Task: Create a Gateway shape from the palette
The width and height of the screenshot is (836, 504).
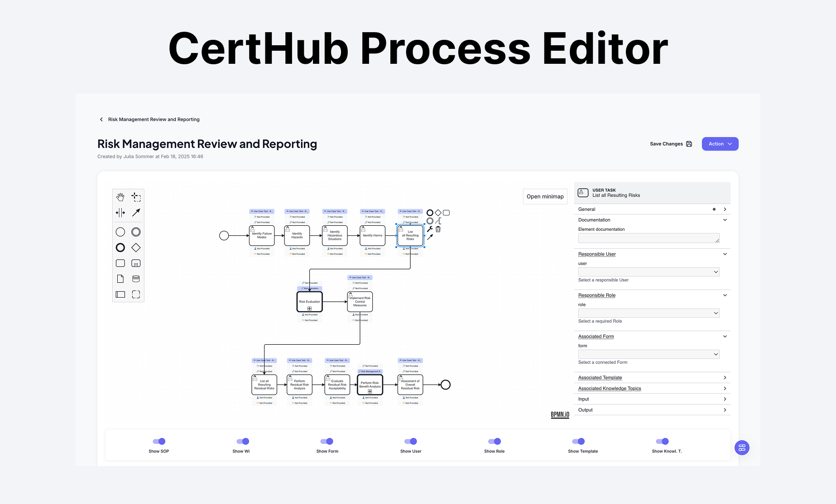Action: click(x=136, y=247)
